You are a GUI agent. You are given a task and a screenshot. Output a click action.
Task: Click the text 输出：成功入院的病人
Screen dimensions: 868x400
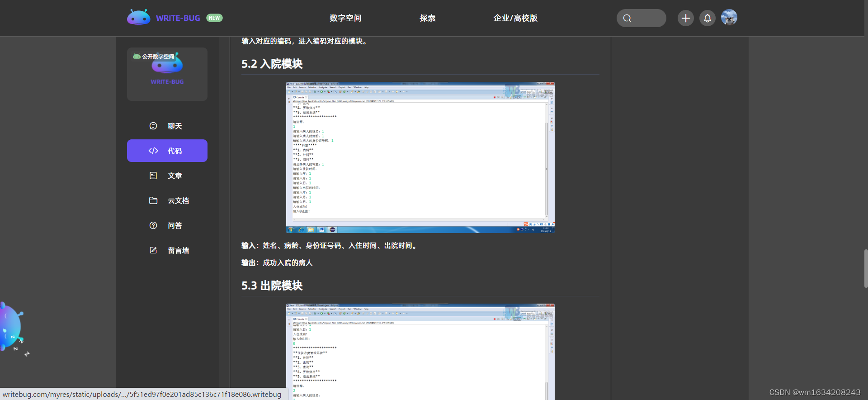tap(277, 263)
